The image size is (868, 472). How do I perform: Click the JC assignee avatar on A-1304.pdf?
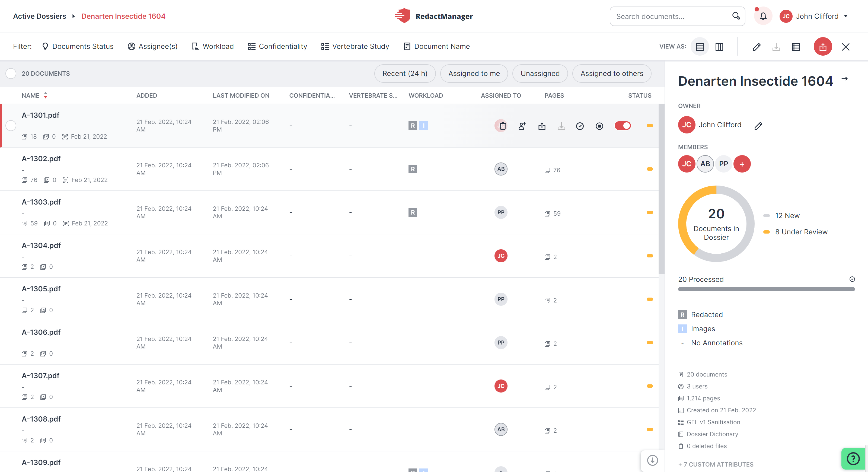tap(501, 256)
